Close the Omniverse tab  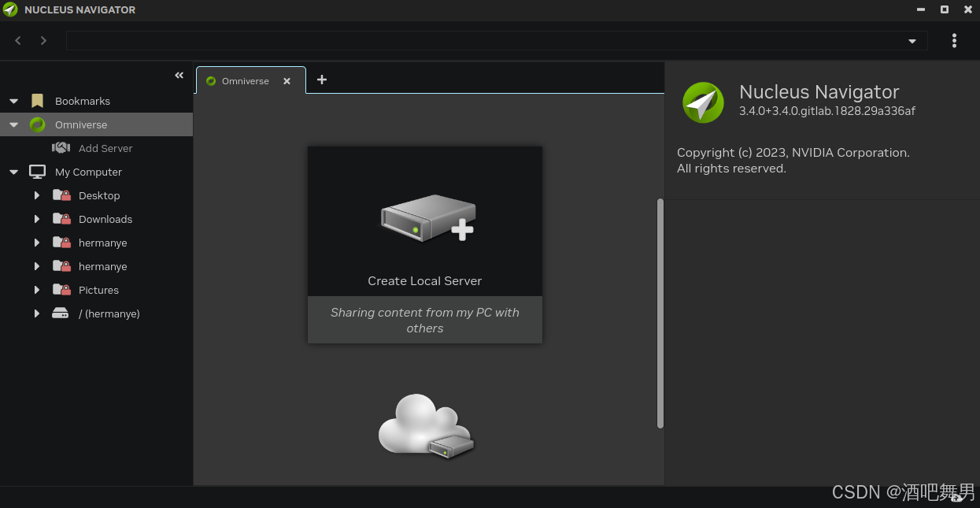(287, 81)
